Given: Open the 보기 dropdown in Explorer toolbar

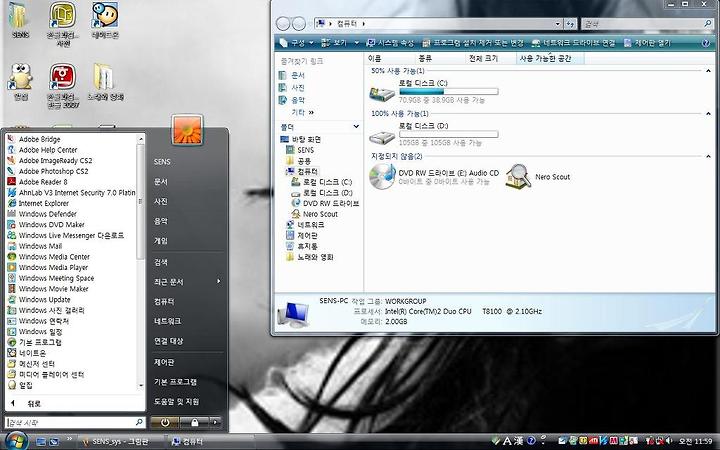Looking at the screenshot, I should click(340, 43).
